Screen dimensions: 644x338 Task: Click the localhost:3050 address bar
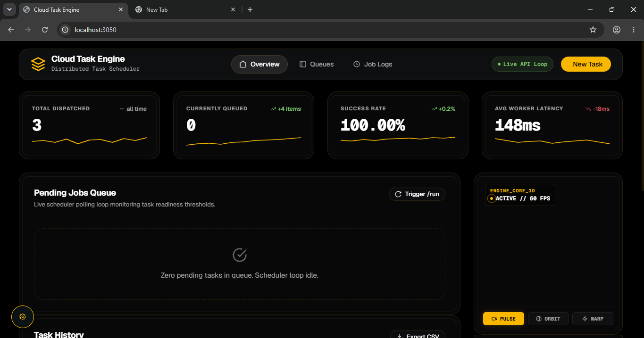pyautogui.click(x=330, y=30)
